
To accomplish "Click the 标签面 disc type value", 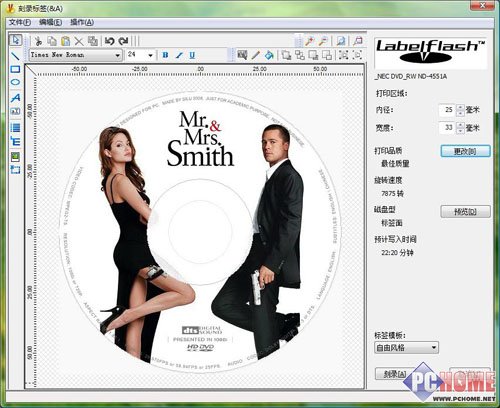I will click(x=392, y=223).
